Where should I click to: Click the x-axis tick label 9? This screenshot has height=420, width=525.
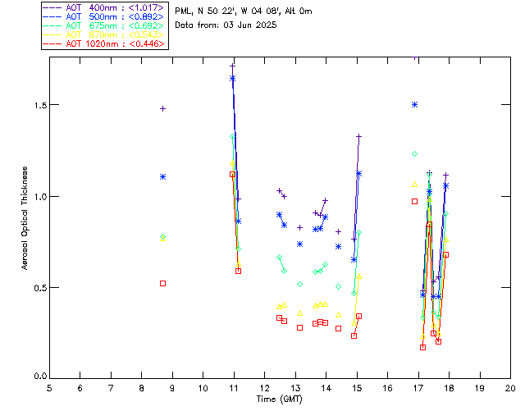pyautogui.click(x=172, y=388)
